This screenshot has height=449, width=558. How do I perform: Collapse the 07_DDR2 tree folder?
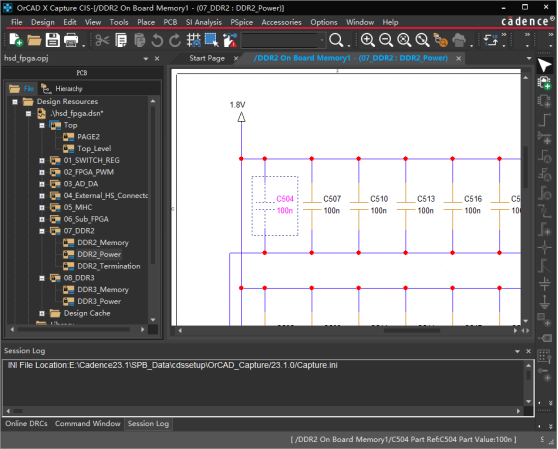point(42,231)
